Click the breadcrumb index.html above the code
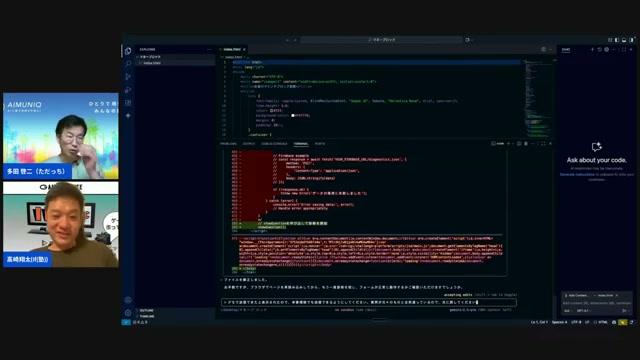The width and height of the screenshot is (640, 360). click(234, 57)
